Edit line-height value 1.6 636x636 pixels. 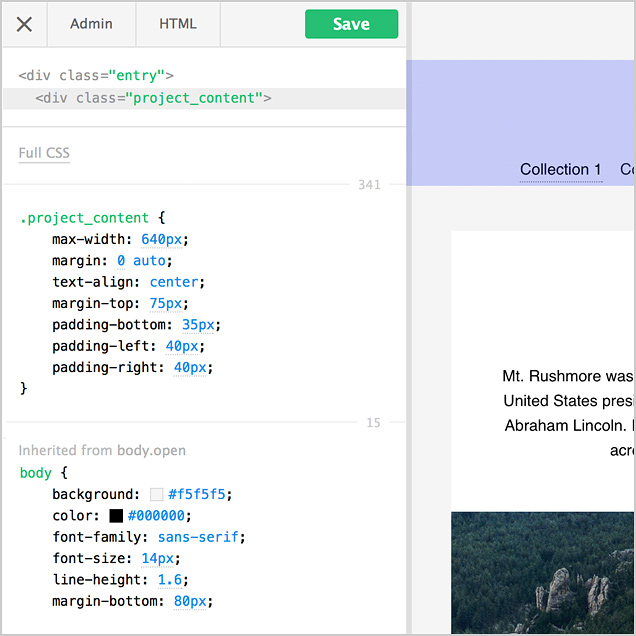pos(170,580)
